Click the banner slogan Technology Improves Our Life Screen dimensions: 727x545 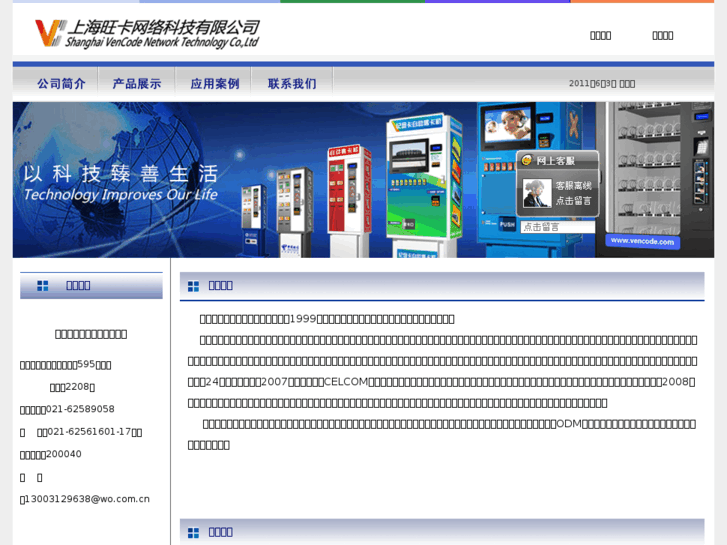pos(121,194)
